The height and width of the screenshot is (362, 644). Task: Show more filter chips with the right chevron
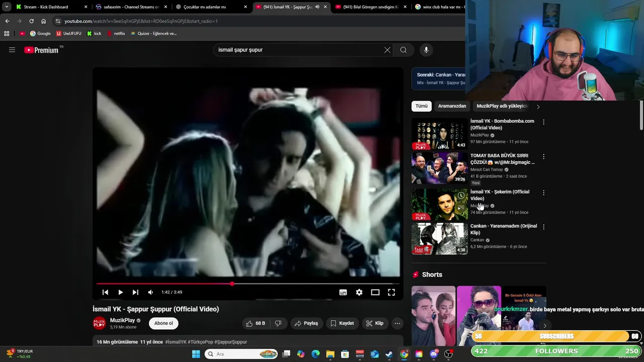538,107
